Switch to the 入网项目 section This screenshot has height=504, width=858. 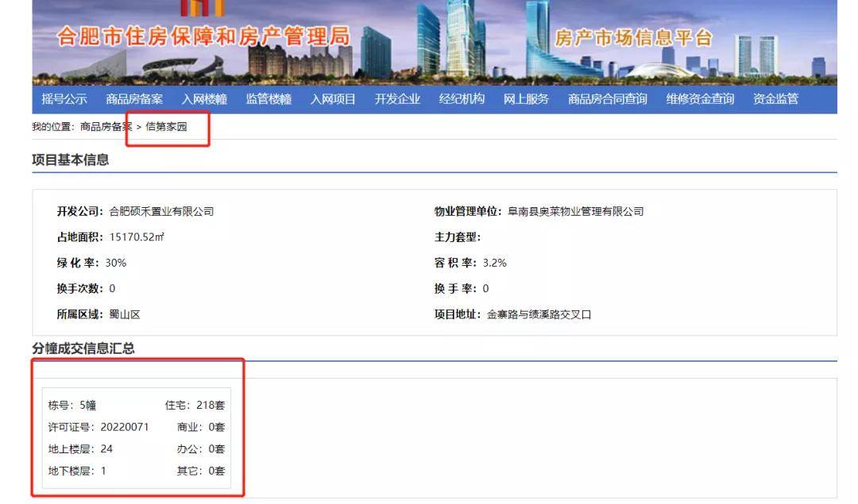(x=333, y=99)
